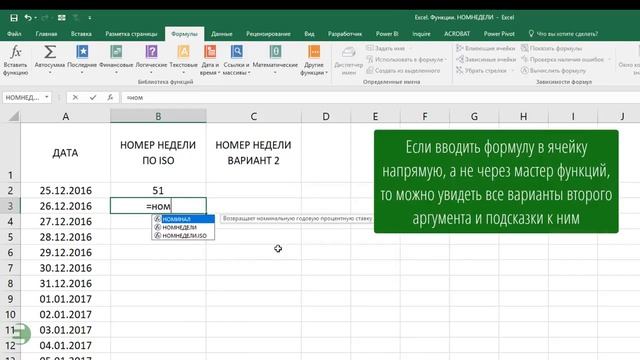Open the Финансовые functions menu

pos(116,60)
